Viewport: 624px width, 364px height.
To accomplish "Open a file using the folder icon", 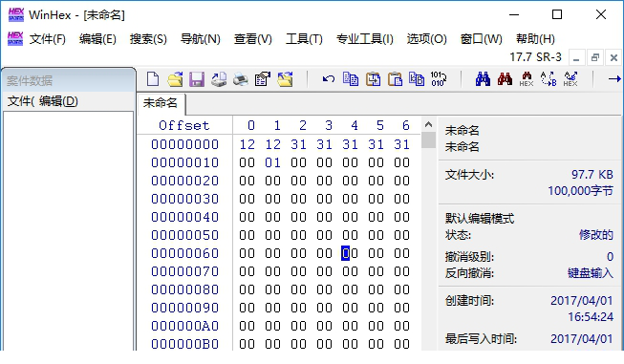I will click(x=175, y=79).
